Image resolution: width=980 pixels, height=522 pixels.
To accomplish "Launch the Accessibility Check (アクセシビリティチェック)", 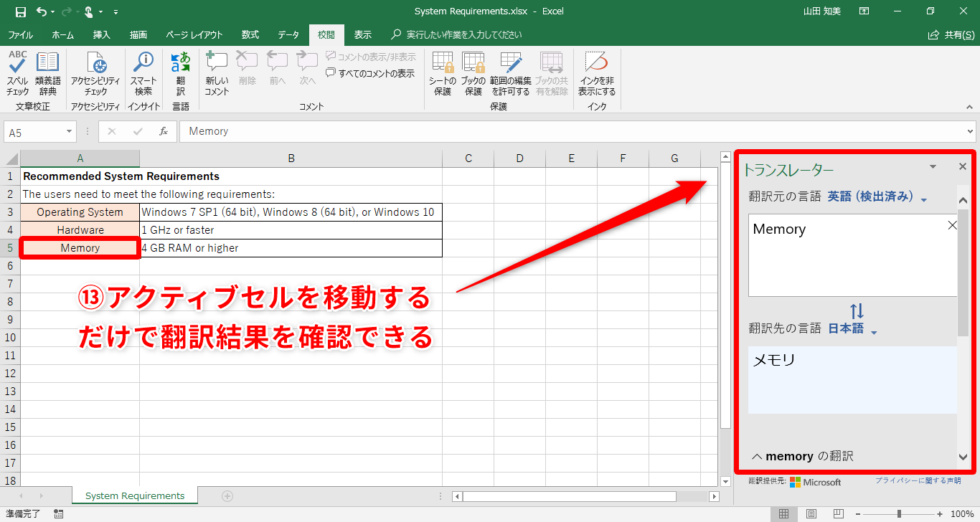I will click(x=95, y=73).
